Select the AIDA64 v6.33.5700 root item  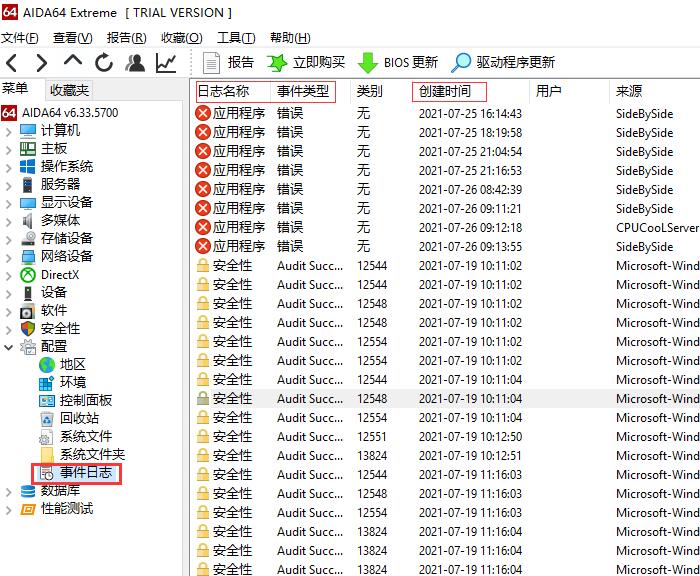[x=60, y=113]
